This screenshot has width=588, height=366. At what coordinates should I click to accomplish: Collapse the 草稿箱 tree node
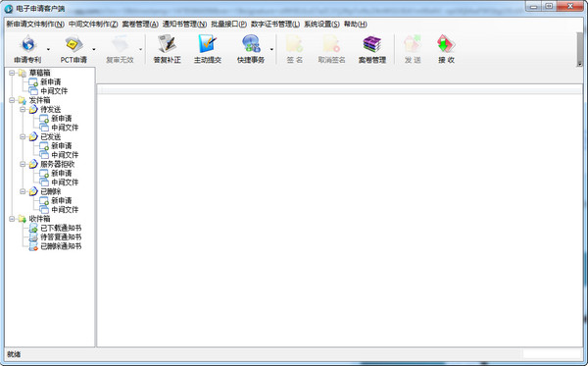[12, 73]
